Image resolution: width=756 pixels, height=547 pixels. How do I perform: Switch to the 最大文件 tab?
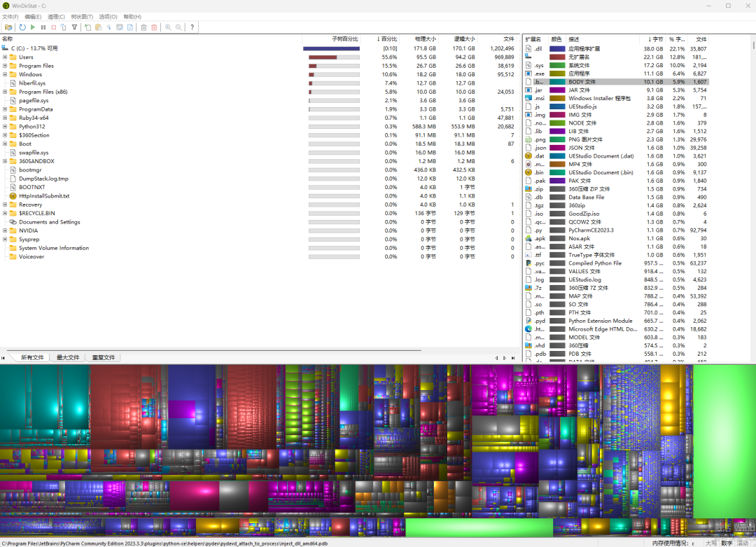coord(68,358)
